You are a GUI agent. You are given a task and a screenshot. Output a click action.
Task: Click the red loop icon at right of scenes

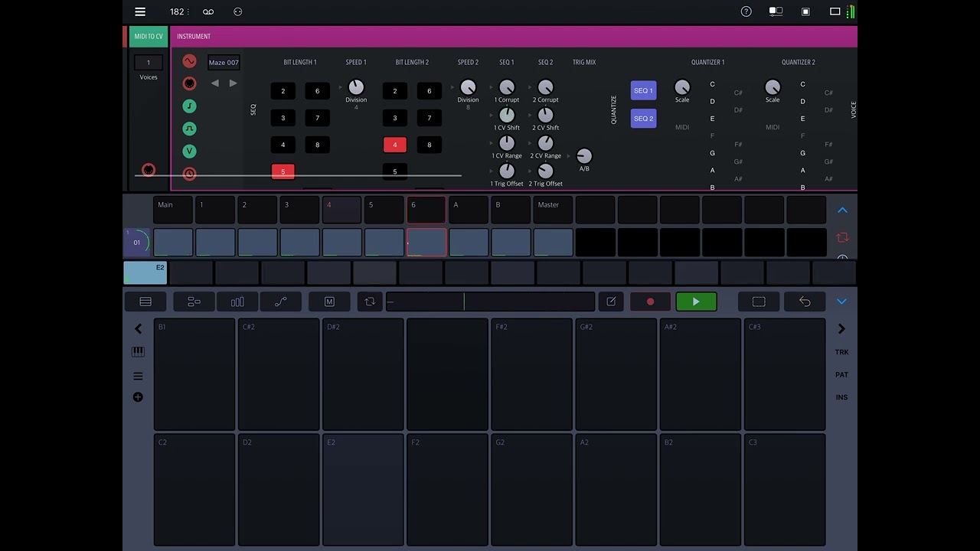(842, 238)
